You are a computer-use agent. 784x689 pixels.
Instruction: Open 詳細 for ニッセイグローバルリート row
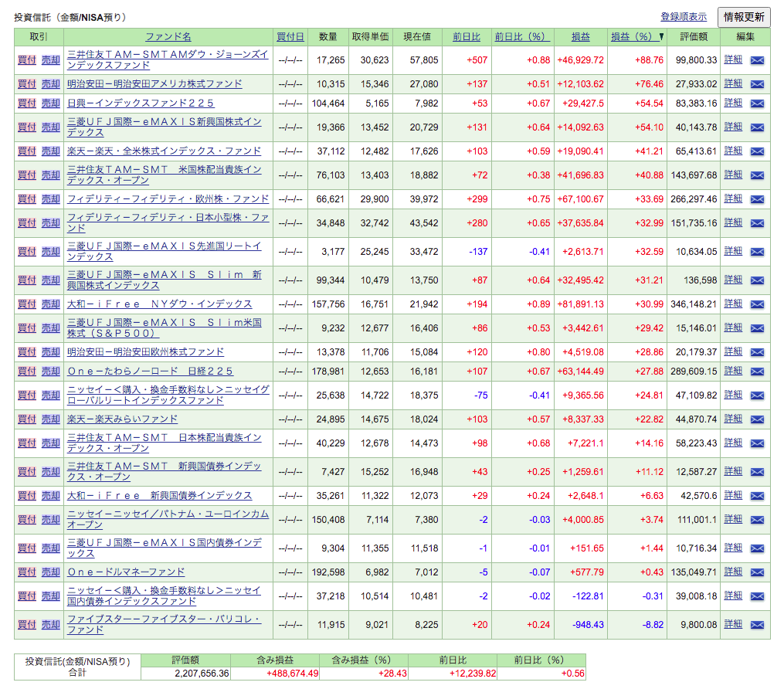tap(733, 395)
